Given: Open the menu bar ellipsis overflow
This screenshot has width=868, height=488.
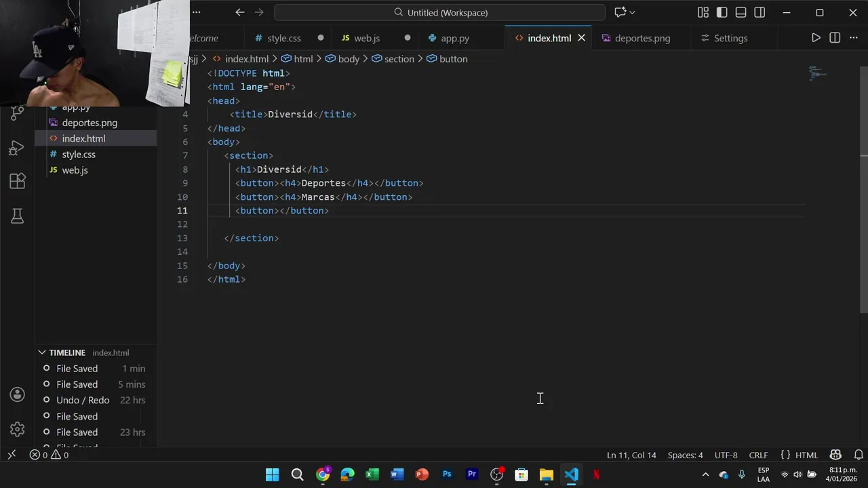Looking at the screenshot, I should 197,12.
